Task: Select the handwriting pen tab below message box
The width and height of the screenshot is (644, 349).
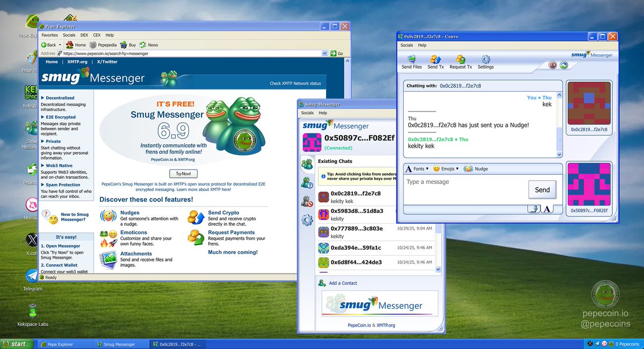Action: [x=534, y=209]
